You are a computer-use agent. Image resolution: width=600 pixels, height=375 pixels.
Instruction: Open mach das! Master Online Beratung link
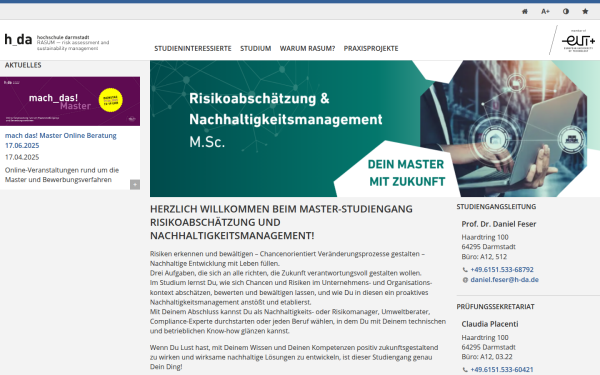coord(61,140)
